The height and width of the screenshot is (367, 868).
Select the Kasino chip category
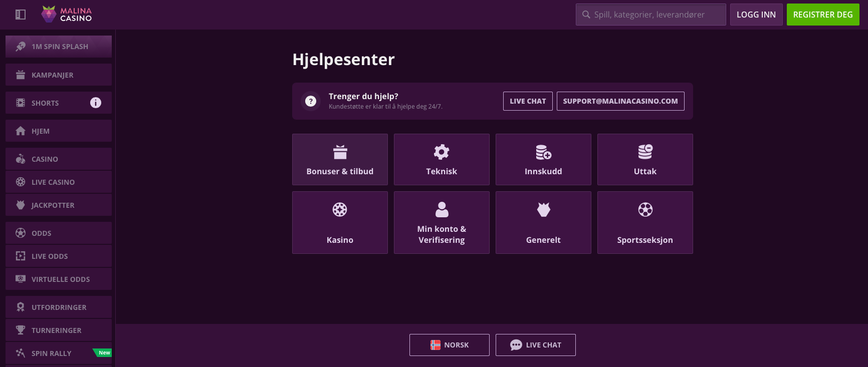(340, 223)
